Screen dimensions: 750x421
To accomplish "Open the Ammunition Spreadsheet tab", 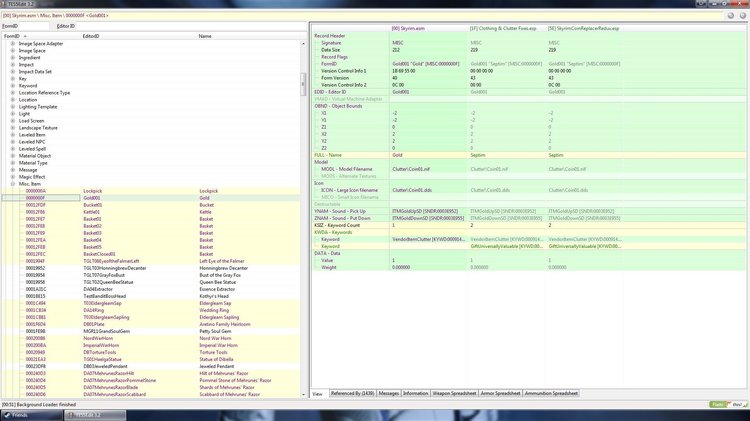I will click(551, 393).
